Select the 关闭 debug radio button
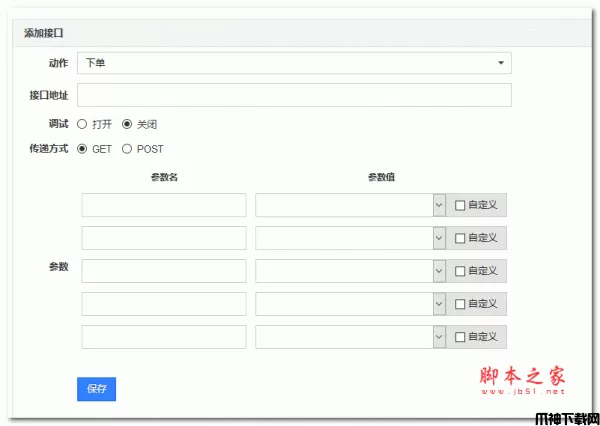Image resolution: width=600 pixels, height=426 pixels. coord(127,124)
